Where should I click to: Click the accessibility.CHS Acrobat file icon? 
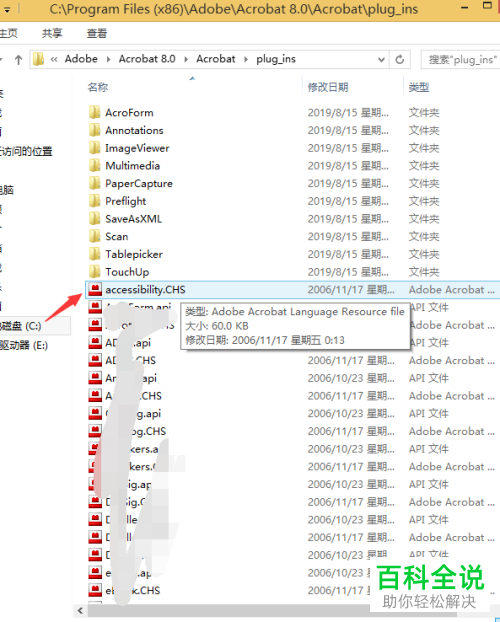pyautogui.click(x=95, y=290)
